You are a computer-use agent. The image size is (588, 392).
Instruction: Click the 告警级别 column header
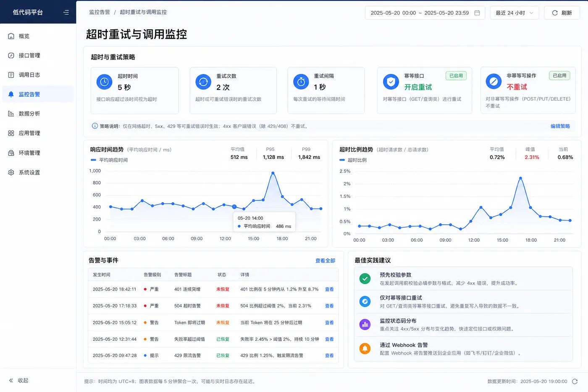click(152, 275)
